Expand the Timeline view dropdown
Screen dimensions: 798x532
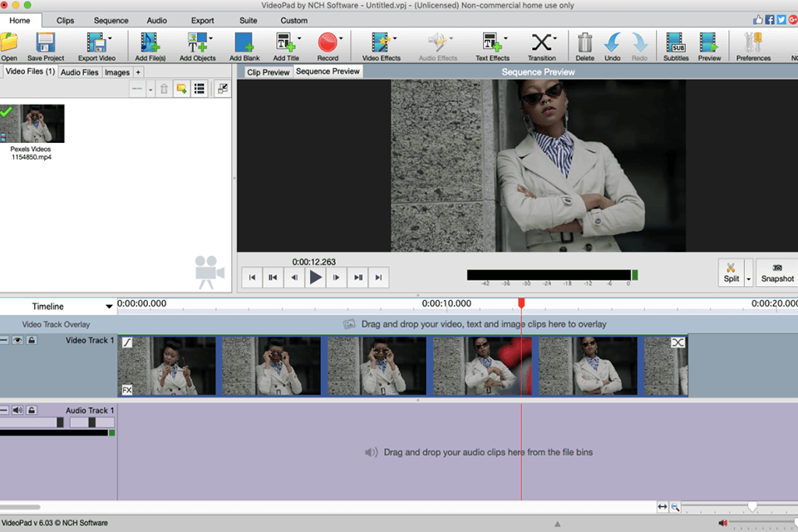pos(109,307)
